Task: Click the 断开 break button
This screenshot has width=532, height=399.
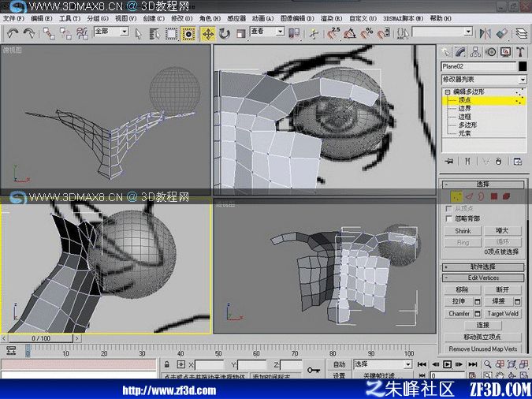Action: point(503,289)
